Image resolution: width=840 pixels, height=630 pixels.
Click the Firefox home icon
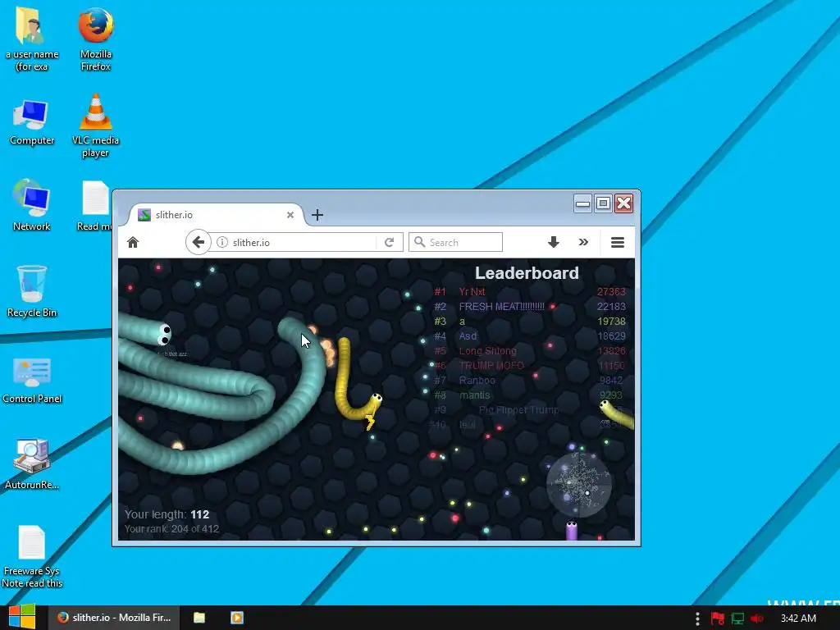click(133, 243)
